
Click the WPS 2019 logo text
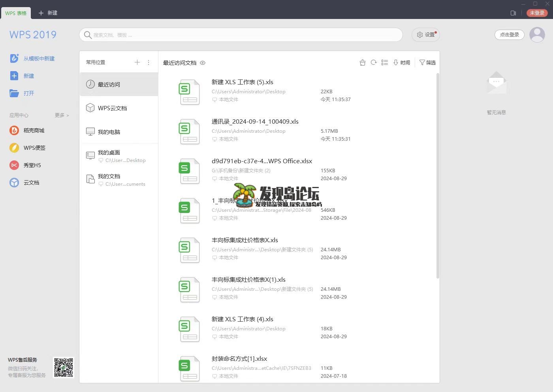[x=33, y=35]
